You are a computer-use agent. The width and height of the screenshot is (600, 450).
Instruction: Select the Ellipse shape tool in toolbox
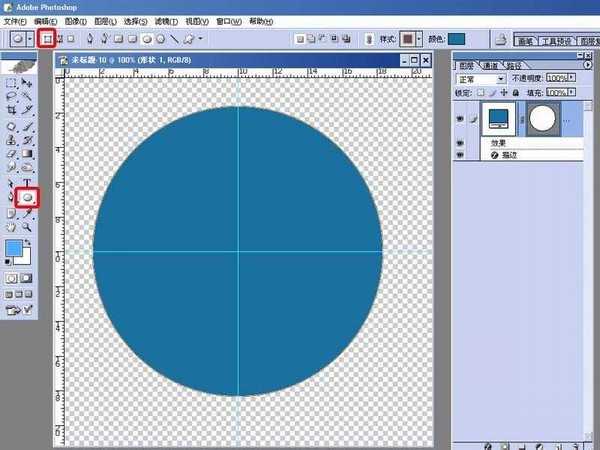[x=28, y=198]
